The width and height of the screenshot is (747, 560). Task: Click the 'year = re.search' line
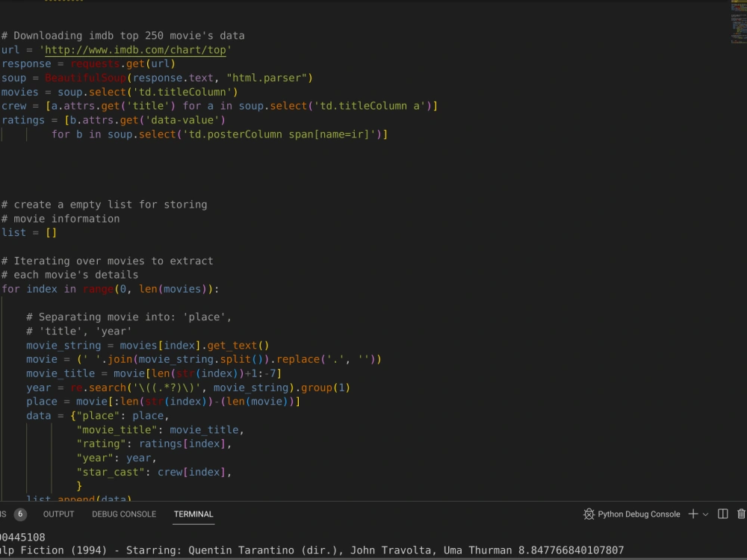click(188, 388)
